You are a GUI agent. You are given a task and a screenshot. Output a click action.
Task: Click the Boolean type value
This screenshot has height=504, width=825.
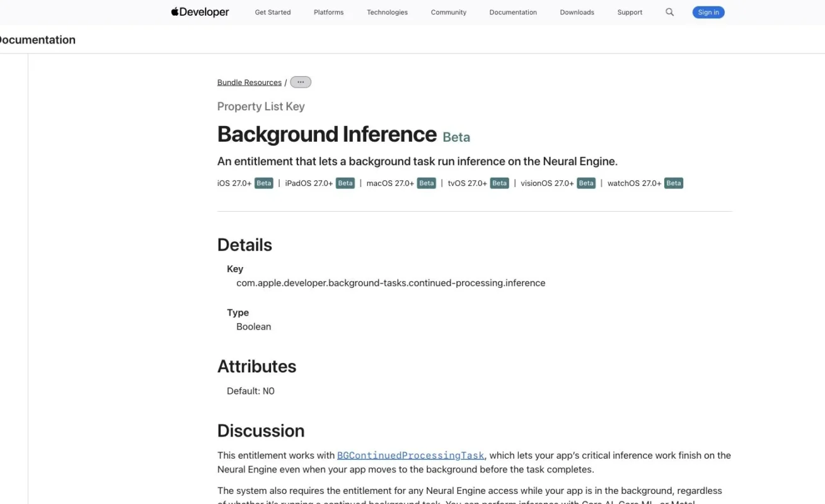(x=253, y=326)
